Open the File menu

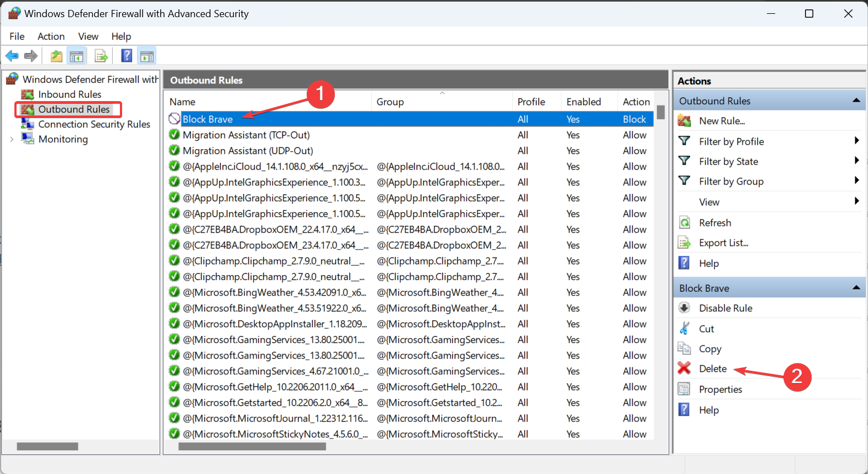click(17, 36)
